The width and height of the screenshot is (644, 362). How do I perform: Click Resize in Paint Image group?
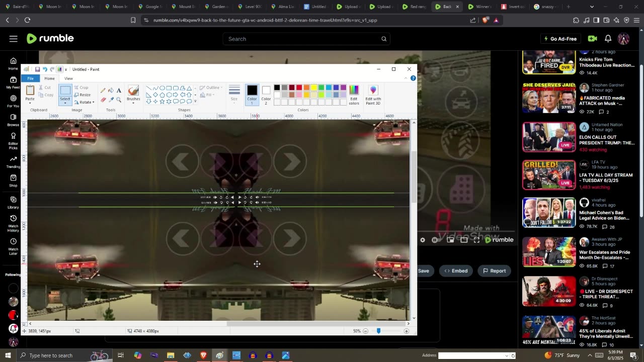pos(83,95)
